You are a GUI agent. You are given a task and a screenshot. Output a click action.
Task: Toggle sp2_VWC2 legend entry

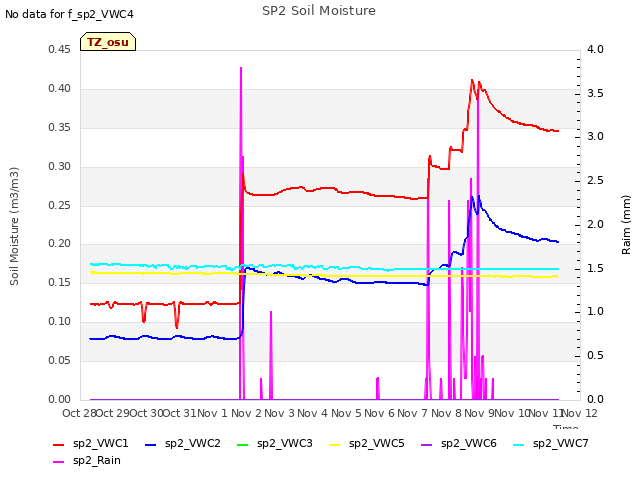click(x=183, y=443)
